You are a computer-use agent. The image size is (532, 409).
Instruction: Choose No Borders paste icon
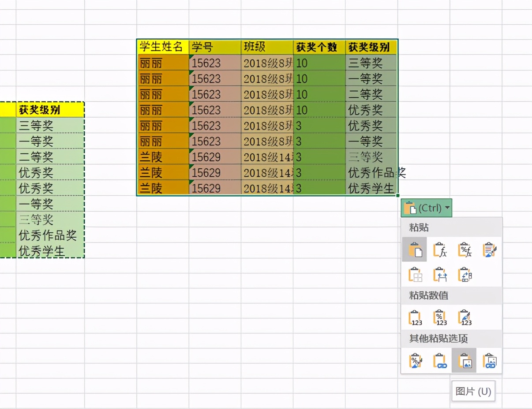[x=415, y=275]
